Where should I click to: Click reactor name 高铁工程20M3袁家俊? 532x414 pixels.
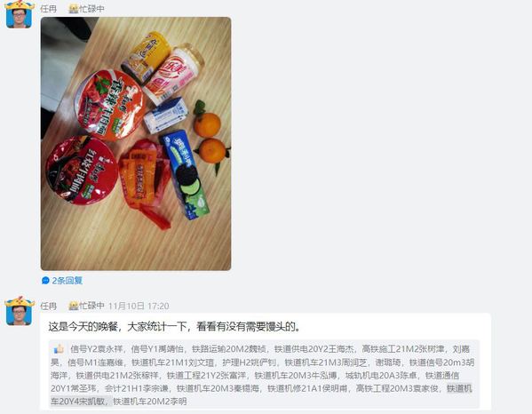(x=397, y=388)
